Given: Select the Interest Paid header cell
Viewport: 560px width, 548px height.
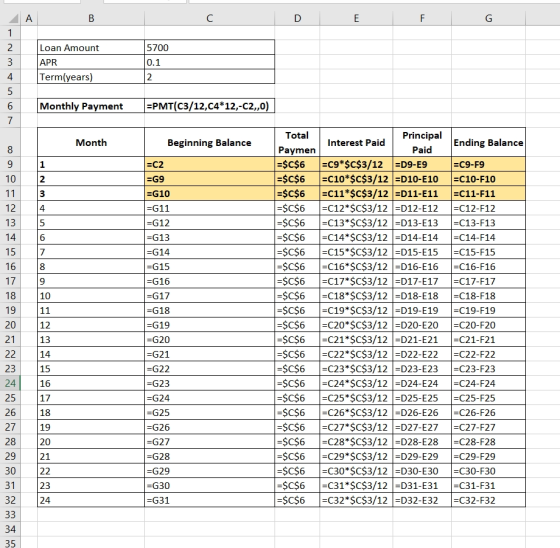Looking at the screenshot, I should tap(356, 142).
